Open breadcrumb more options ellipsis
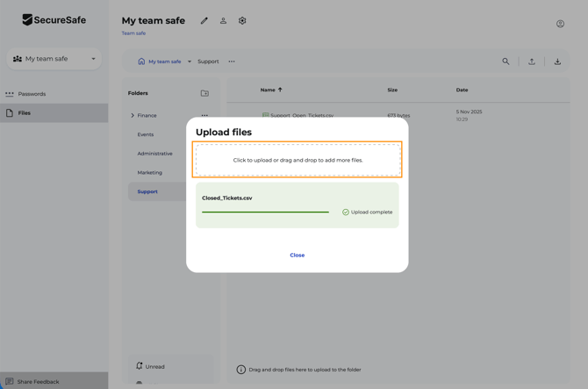This screenshot has height=389, width=588. [232, 61]
